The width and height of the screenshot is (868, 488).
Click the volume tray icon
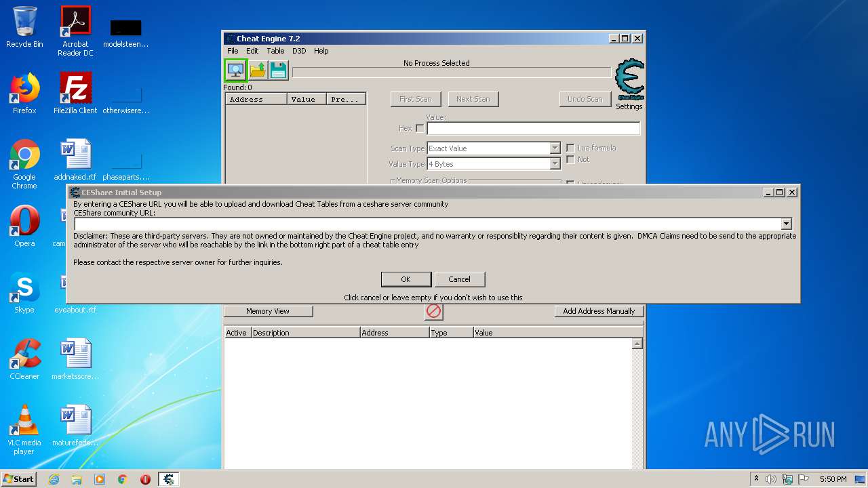pyautogui.click(x=770, y=479)
